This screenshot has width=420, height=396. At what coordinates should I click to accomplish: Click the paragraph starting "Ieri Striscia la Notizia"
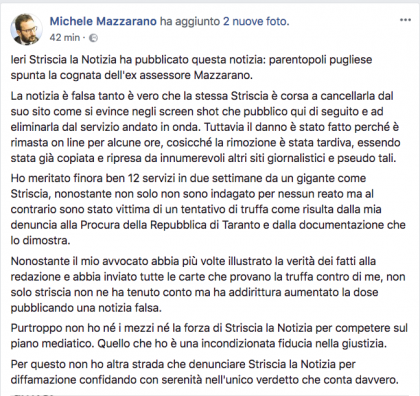(x=191, y=67)
